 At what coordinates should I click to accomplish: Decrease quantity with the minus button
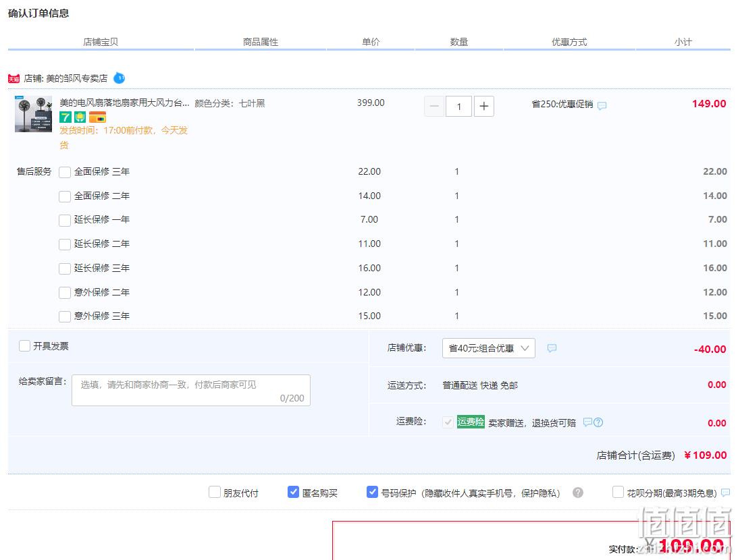pyautogui.click(x=434, y=106)
